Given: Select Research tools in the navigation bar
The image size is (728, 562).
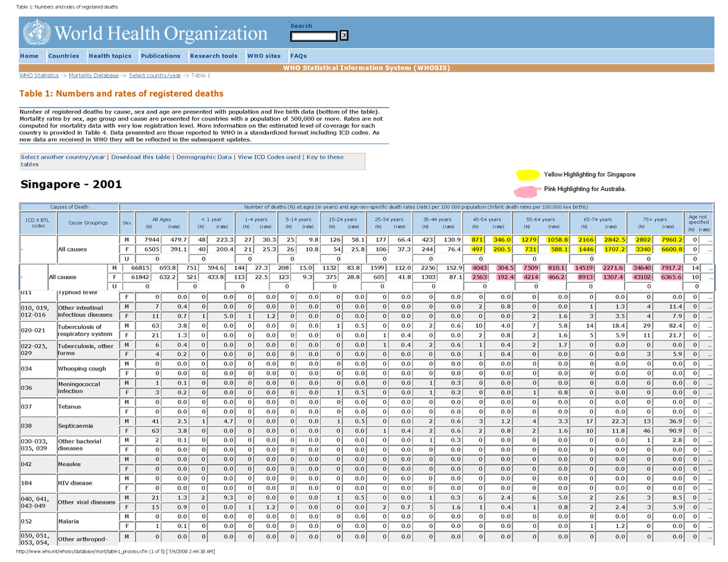Looking at the screenshot, I should point(213,56).
